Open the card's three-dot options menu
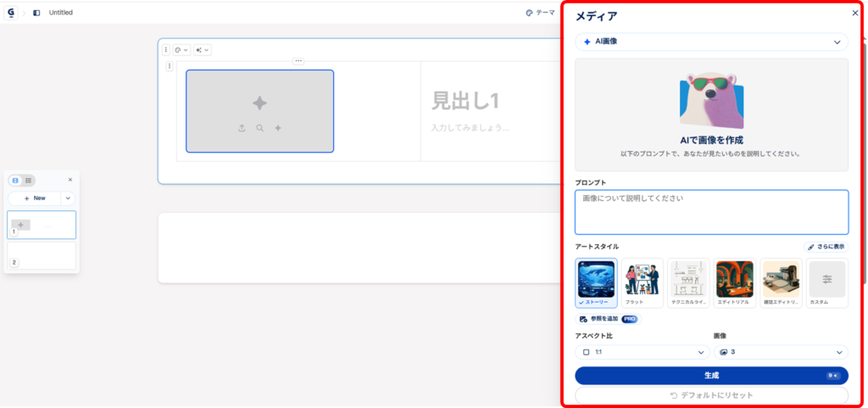This screenshot has width=868, height=408. [166, 50]
